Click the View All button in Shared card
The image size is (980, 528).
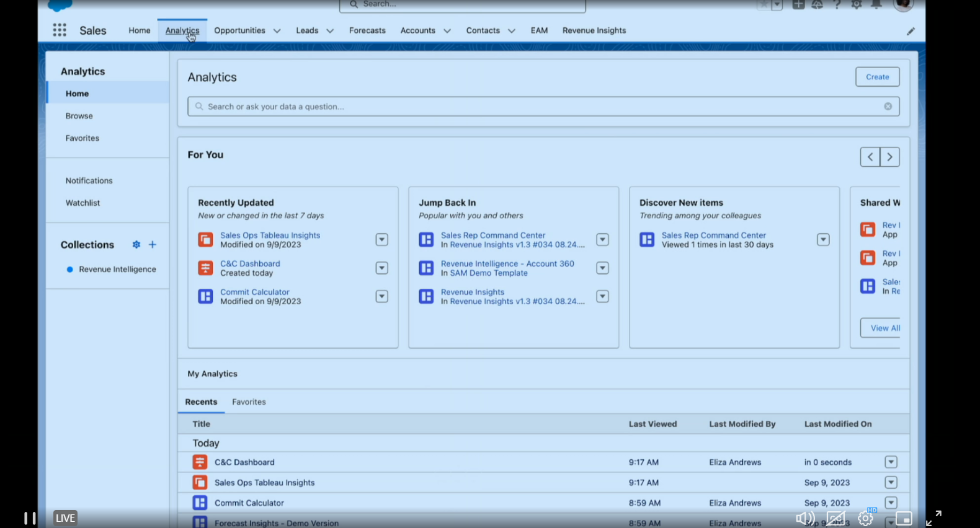[x=881, y=328]
